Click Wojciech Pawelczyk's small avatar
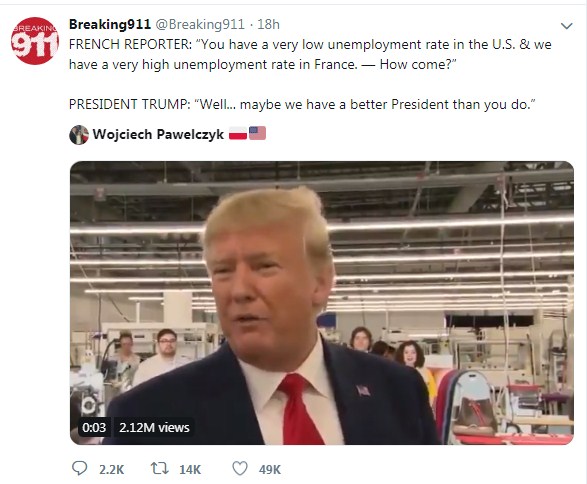 click(x=79, y=135)
